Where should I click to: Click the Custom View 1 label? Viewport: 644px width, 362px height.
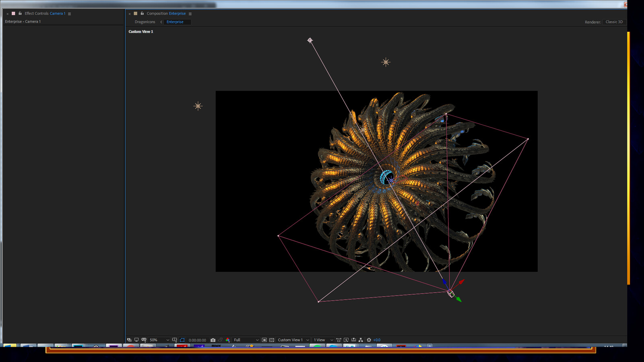141,31
